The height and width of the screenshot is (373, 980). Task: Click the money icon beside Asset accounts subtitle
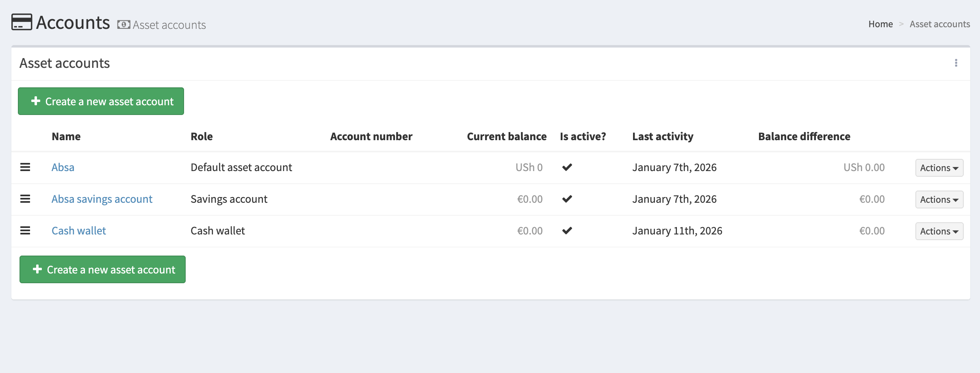pyautogui.click(x=124, y=24)
